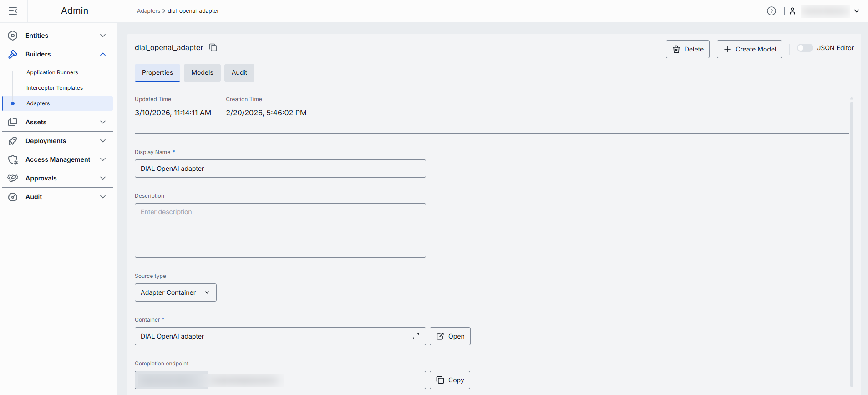Click the Entities hexagon icon

(13, 36)
